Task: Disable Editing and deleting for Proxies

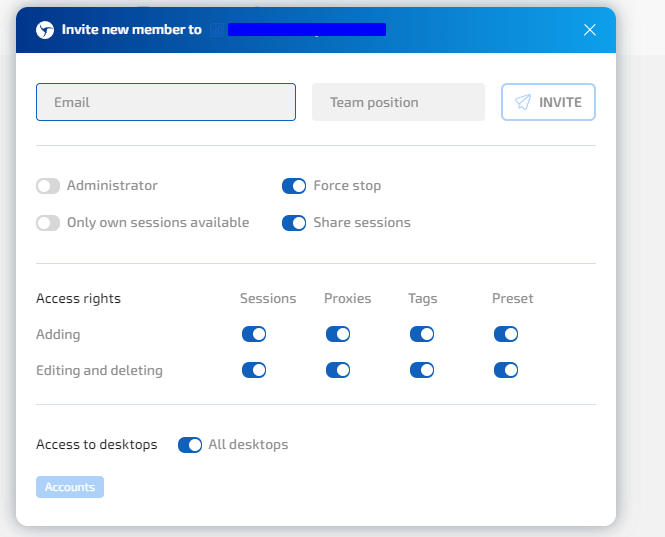Action: coord(338,370)
